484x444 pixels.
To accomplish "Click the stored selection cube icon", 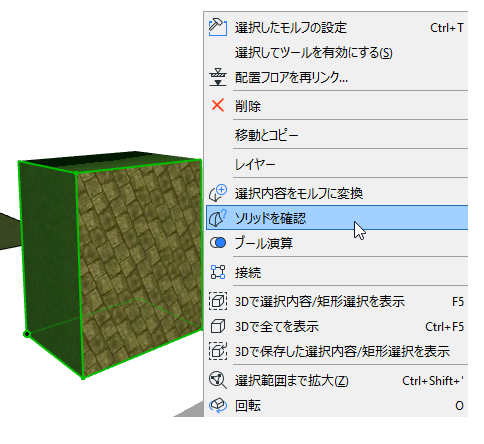I will pos(218,351).
